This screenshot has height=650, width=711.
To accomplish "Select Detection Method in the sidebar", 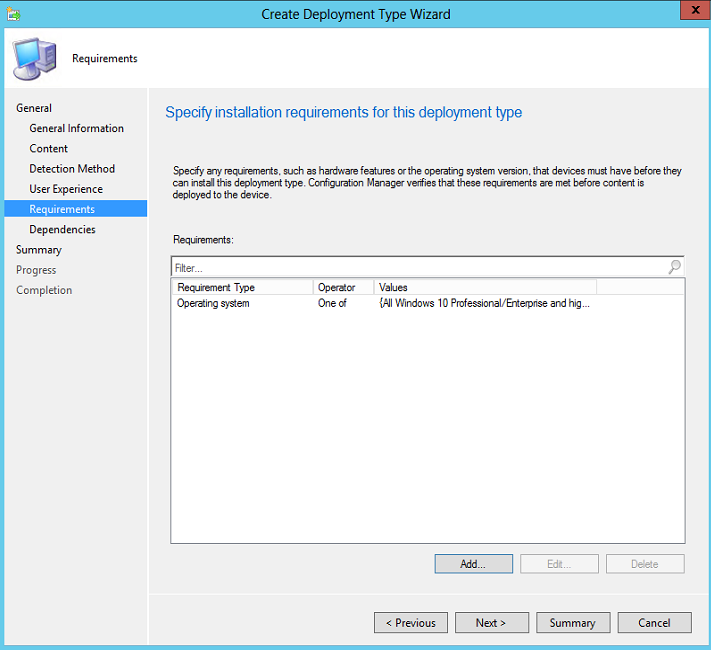I will click(x=72, y=169).
